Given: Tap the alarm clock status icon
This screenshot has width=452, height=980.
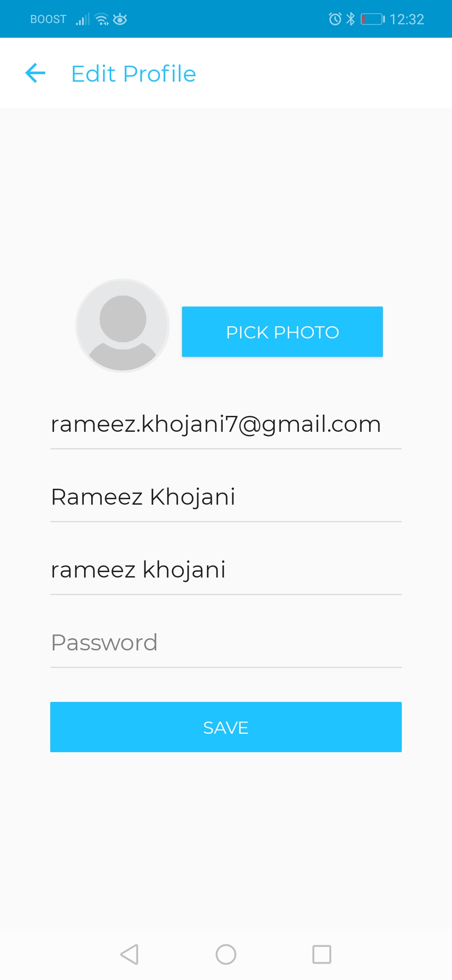Looking at the screenshot, I should tap(335, 19).
